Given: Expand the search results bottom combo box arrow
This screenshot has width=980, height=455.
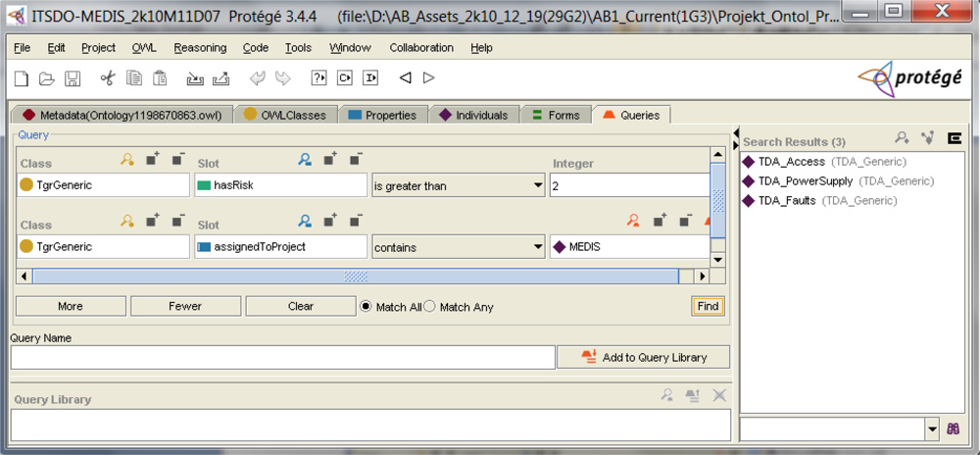Looking at the screenshot, I should pyautogui.click(x=931, y=429).
